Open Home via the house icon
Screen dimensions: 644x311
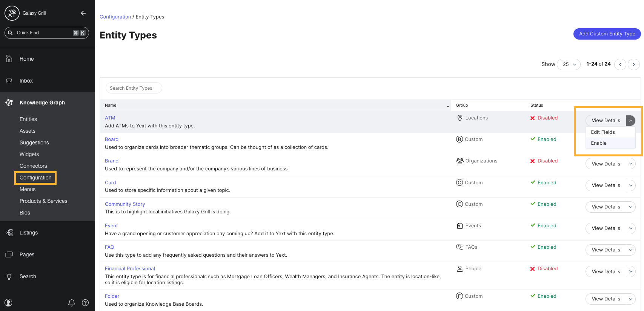click(9, 59)
